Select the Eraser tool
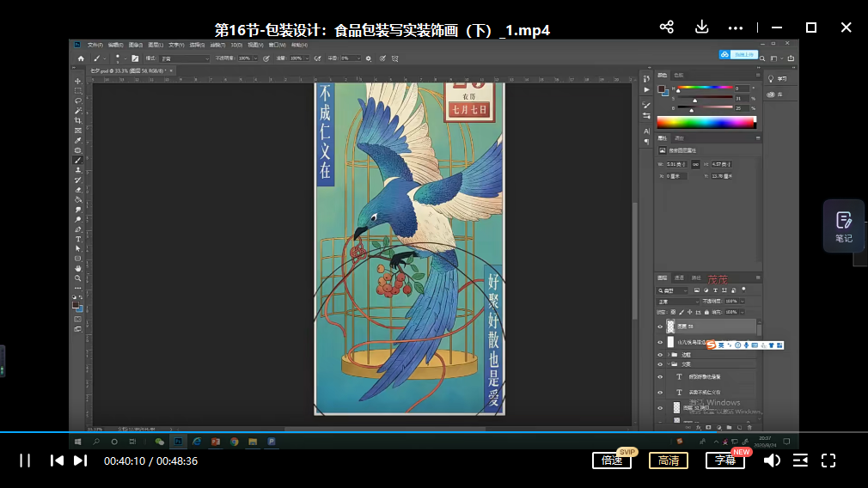Image resolution: width=868 pixels, height=488 pixels. pos(78,190)
